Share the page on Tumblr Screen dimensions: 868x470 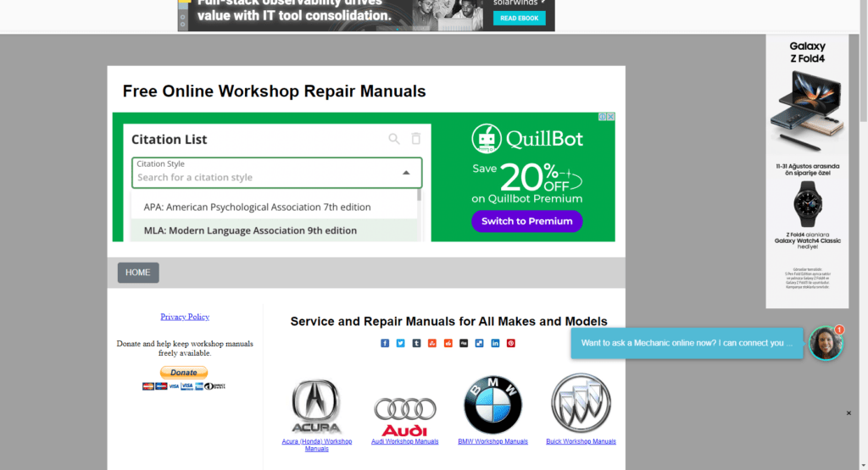(x=416, y=343)
